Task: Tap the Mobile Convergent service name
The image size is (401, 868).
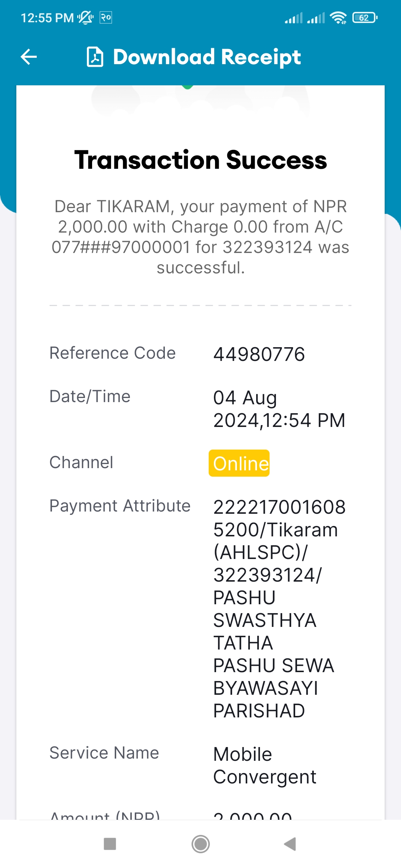Action: click(265, 765)
